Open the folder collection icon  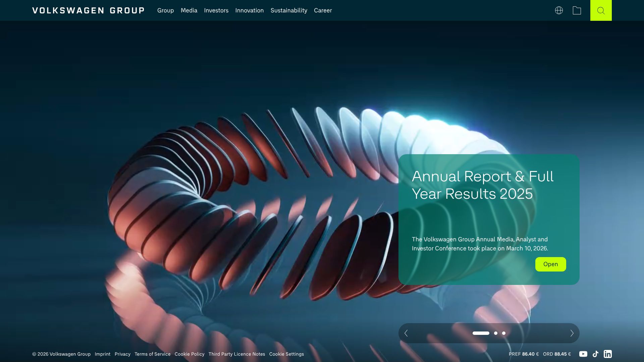click(x=577, y=10)
